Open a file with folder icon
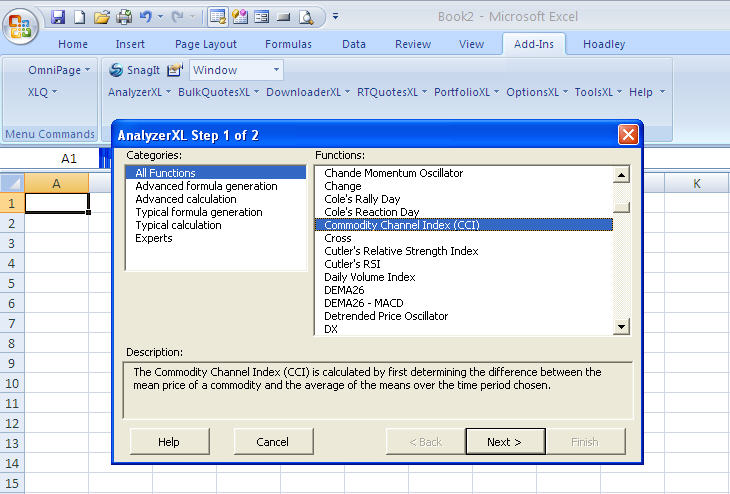The image size is (730, 494). pyautogui.click(x=102, y=17)
